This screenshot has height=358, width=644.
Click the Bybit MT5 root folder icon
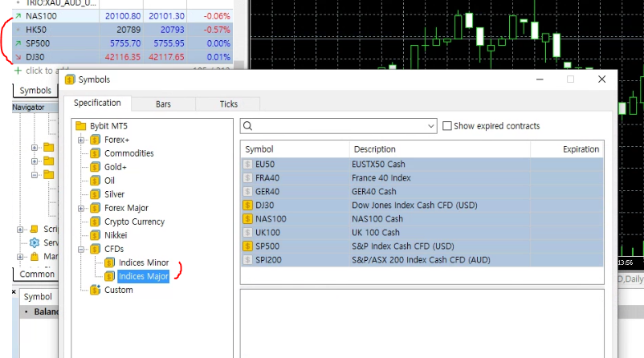(81, 126)
